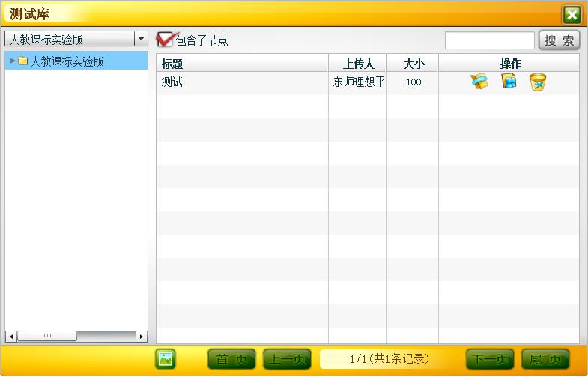Click the first action icon in 测试 row
The width and height of the screenshot is (588, 377).
pyautogui.click(x=479, y=82)
